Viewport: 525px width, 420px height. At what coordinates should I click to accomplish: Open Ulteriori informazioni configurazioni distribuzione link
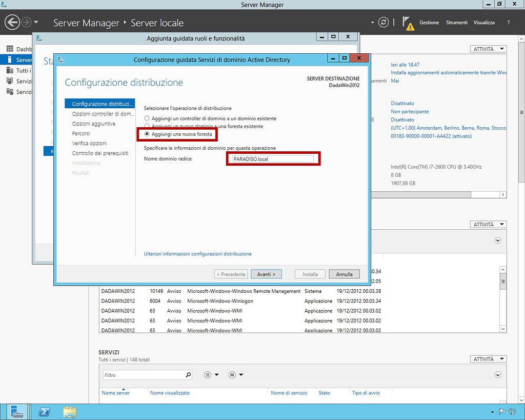point(197,254)
